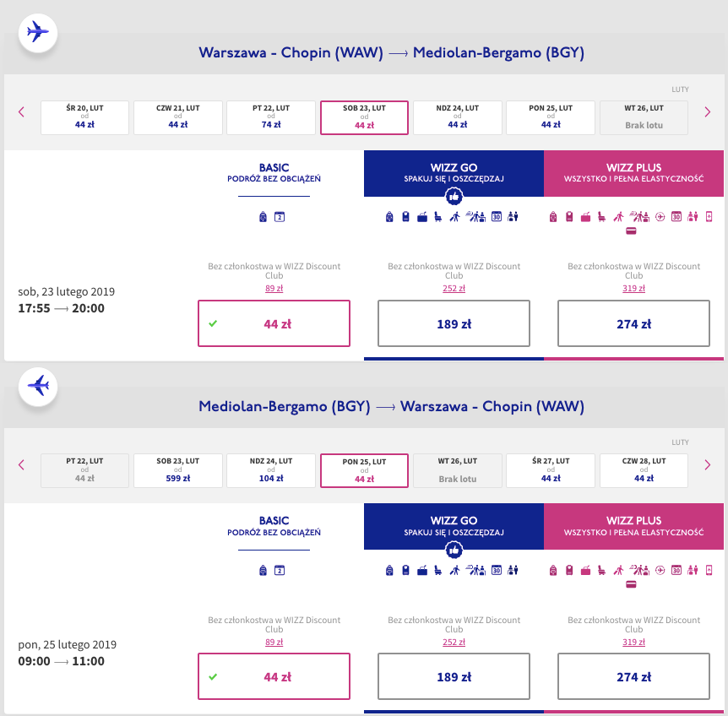
Task: Click the credit card icon under return WIZZ PLUS
Action: pos(631,584)
